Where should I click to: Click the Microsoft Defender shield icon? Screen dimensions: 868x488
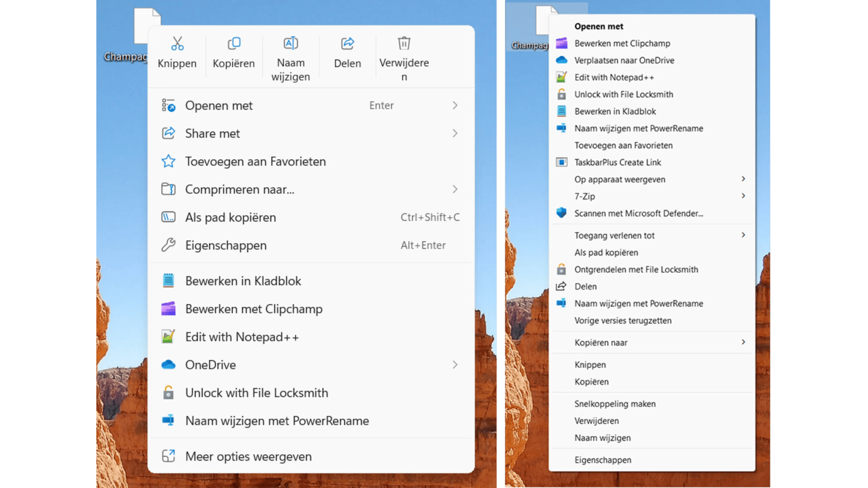[561, 213]
